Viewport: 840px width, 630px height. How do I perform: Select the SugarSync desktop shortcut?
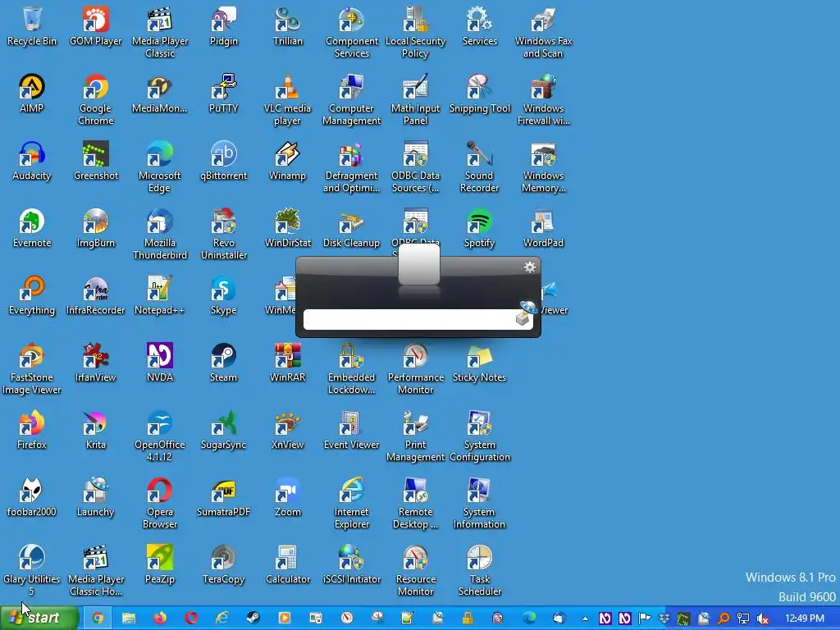pos(223,430)
